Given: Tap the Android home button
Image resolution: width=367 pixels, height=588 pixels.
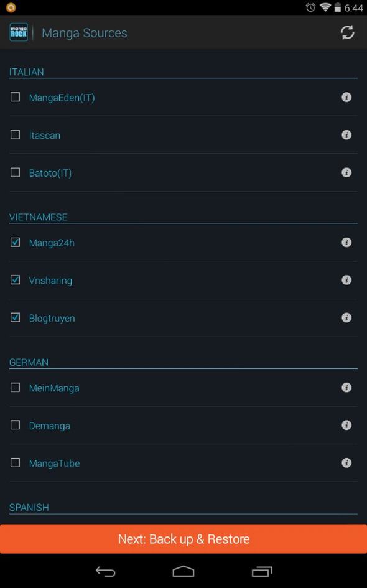Looking at the screenshot, I should coord(183,571).
